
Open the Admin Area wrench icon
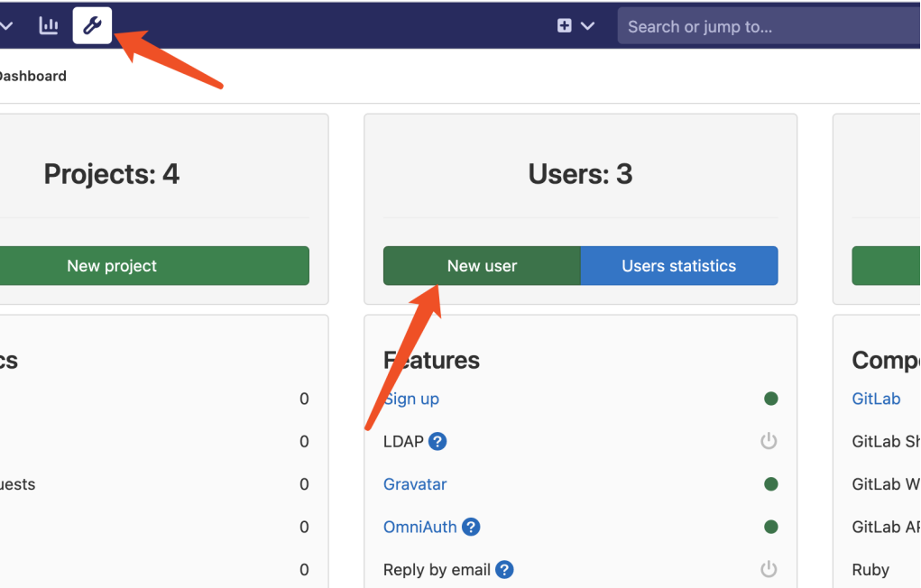click(x=92, y=25)
